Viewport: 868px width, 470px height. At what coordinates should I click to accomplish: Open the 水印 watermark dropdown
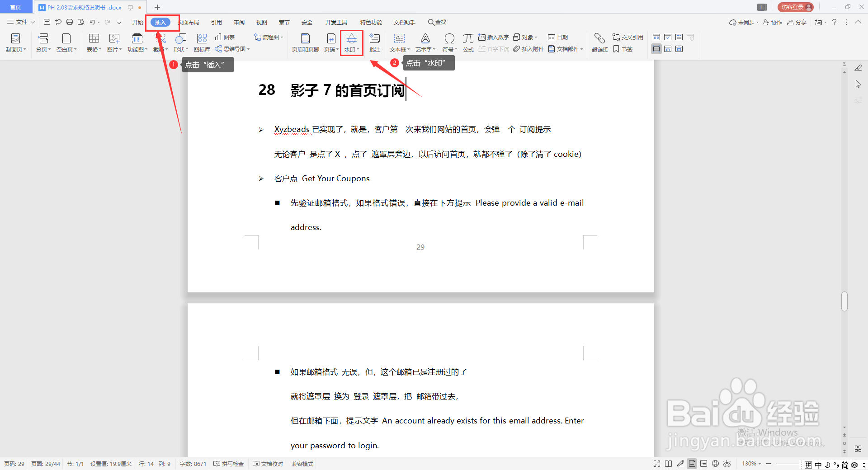351,43
